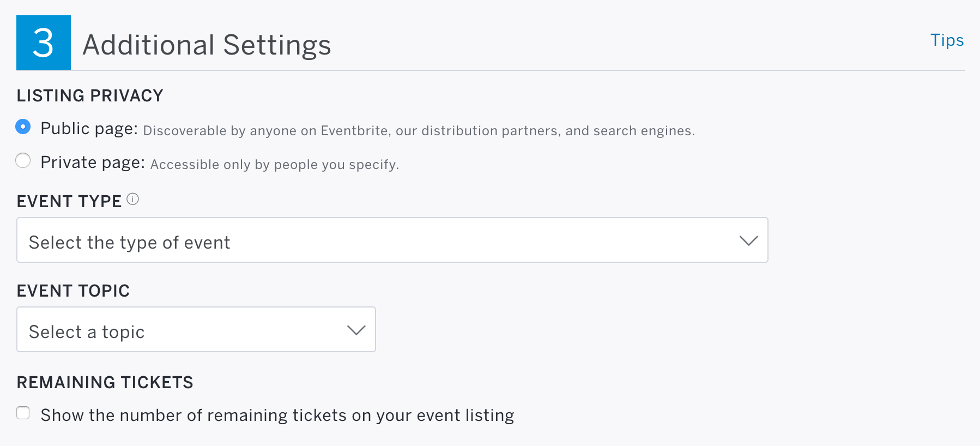
Task: Open the 'Select the type of event' dropdown
Action: (x=392, y=240)
